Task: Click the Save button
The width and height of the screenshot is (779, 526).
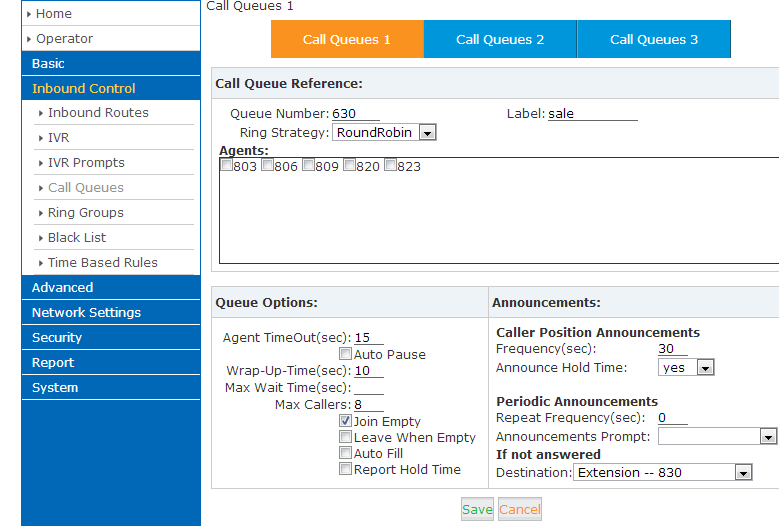Action: (477, 509)
